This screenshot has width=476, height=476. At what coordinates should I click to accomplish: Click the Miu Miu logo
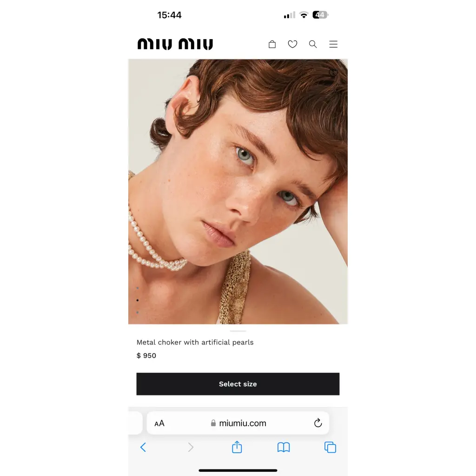tap(175, 44)
